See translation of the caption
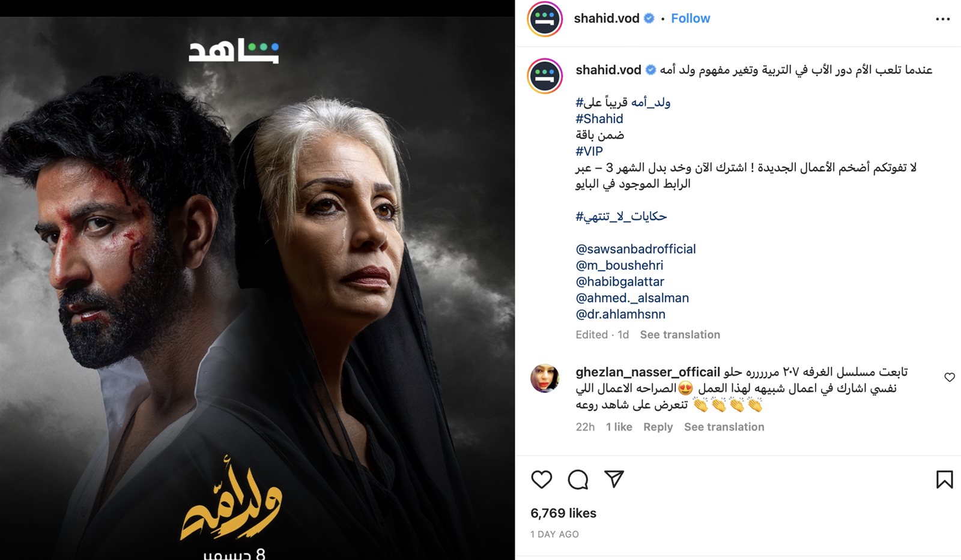This screenshot has height=560, width=961. (x=680, y=335)
